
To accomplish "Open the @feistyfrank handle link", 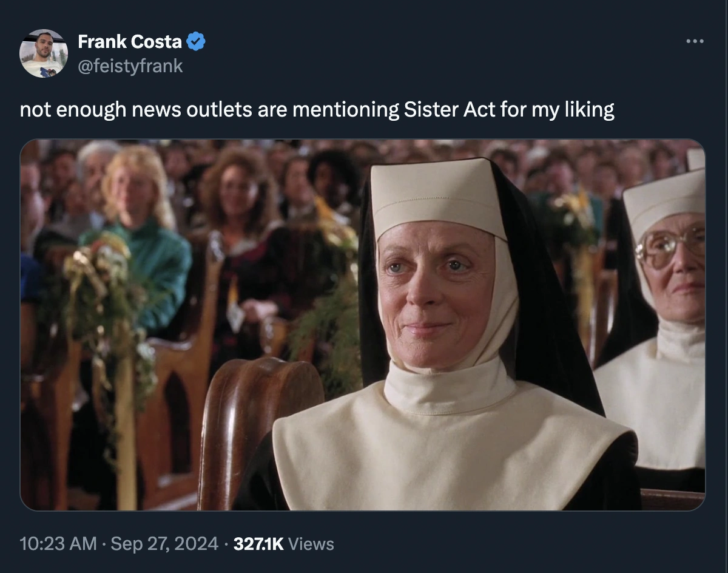I will (130, 66).
